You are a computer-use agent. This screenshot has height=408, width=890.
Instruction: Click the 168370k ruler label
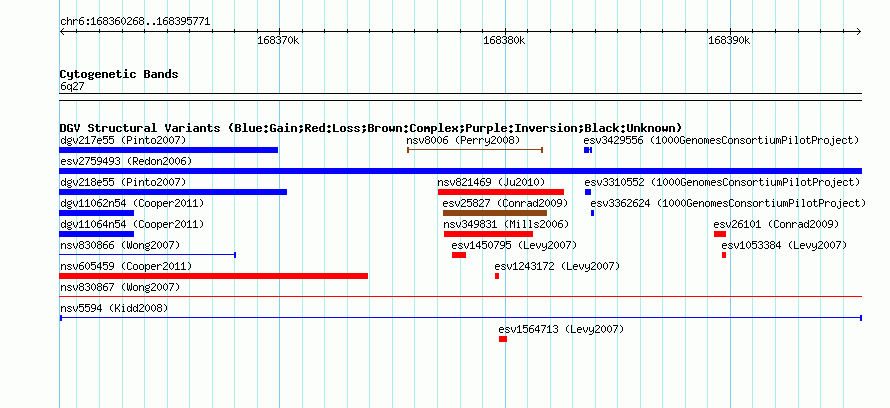pyautogui.click(x=278, y=40)
